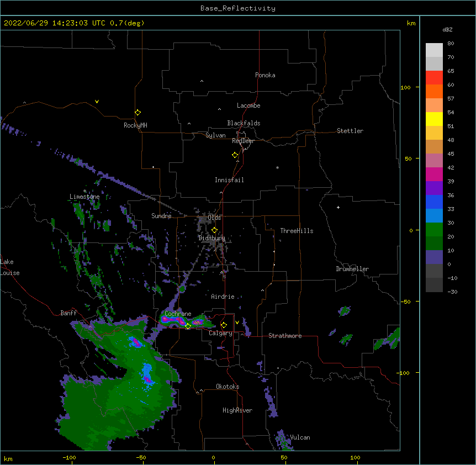Click the -100 tick label on horizontal axis
Viewport: 476px width, 465px height.
(x=69, y=457)
